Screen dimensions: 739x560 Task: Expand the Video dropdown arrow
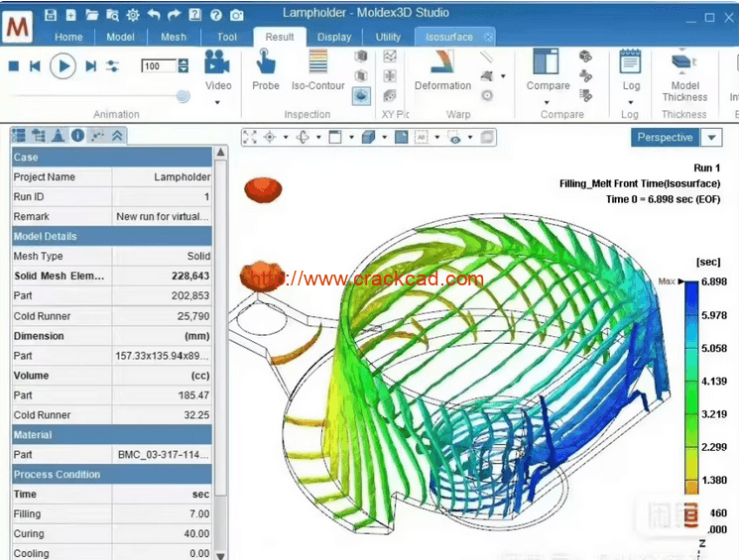[x=218, y=102]
